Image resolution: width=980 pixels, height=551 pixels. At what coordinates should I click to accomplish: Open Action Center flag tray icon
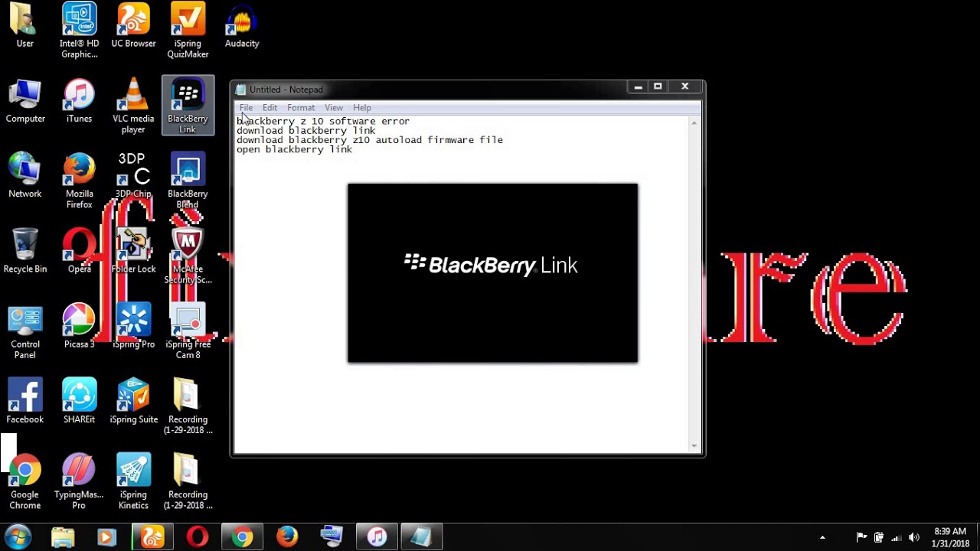(861, 537)
